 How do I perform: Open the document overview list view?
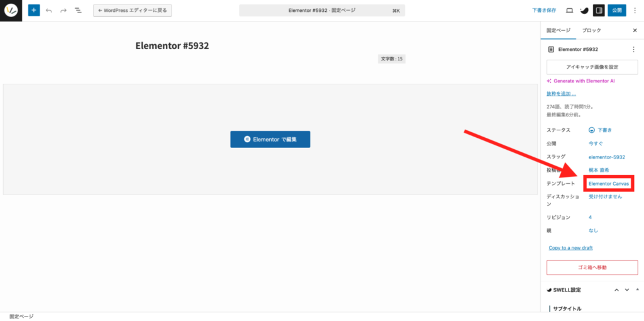78,10
